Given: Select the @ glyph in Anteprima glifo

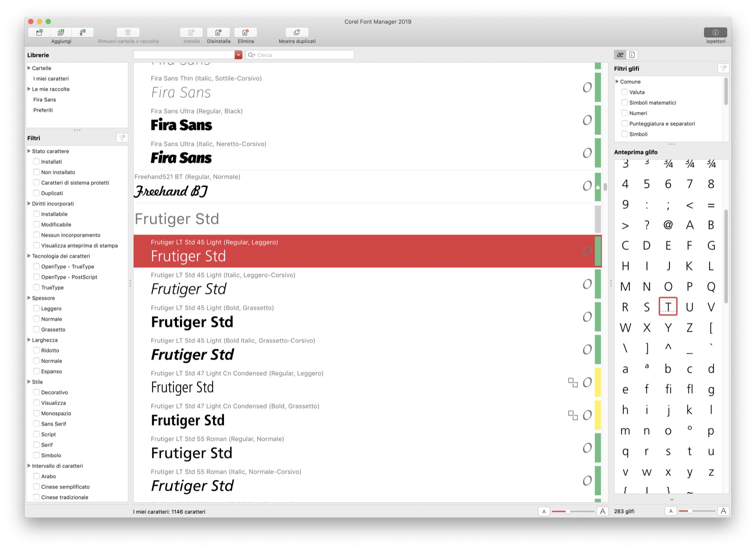Looking at the screenshot, I should coord(668,225).
